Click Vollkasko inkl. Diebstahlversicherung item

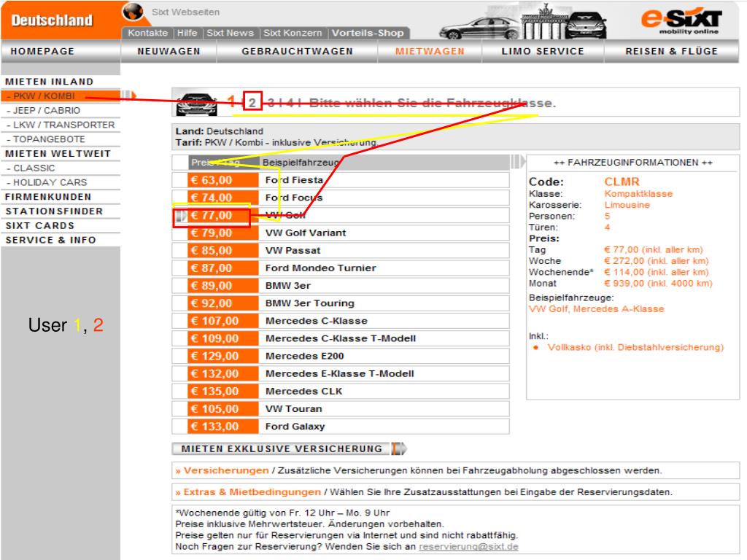click(x=635, y=347)
